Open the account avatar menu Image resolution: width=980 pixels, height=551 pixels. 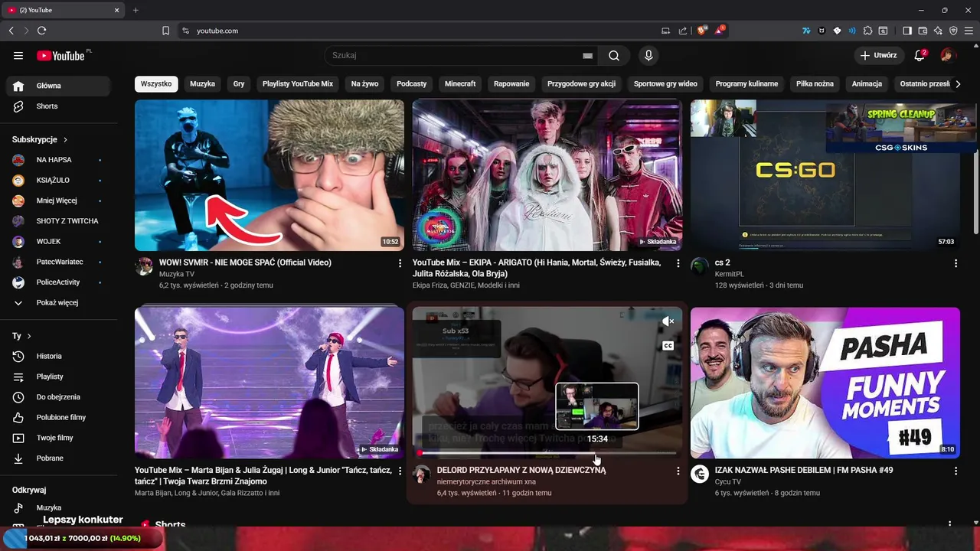[x=948, y=55]
